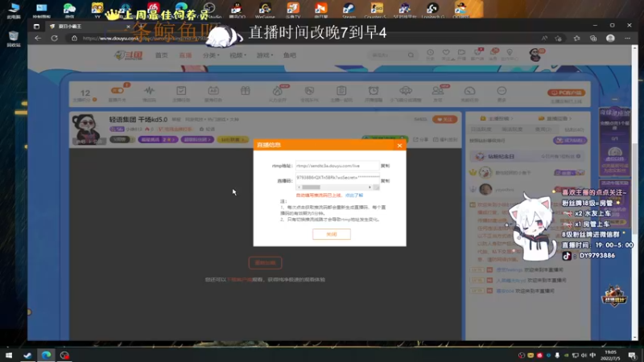
Task: Switch to the weekly ranking tab
Action: 512,130
